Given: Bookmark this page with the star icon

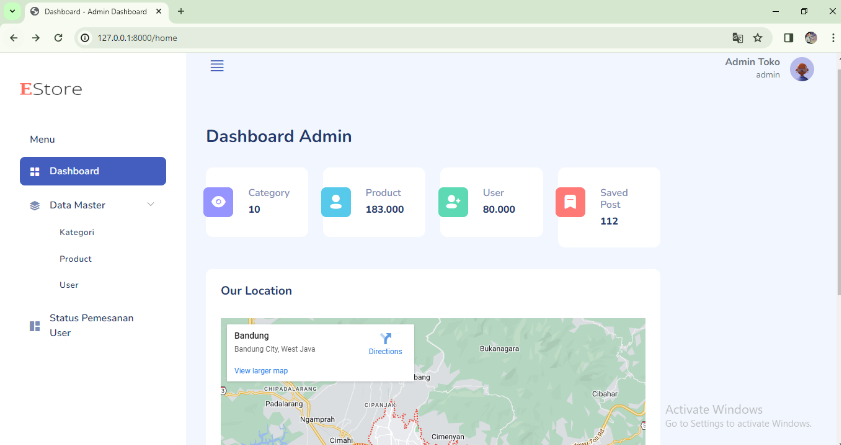Looking at the screenshot, I should point(758,38).
